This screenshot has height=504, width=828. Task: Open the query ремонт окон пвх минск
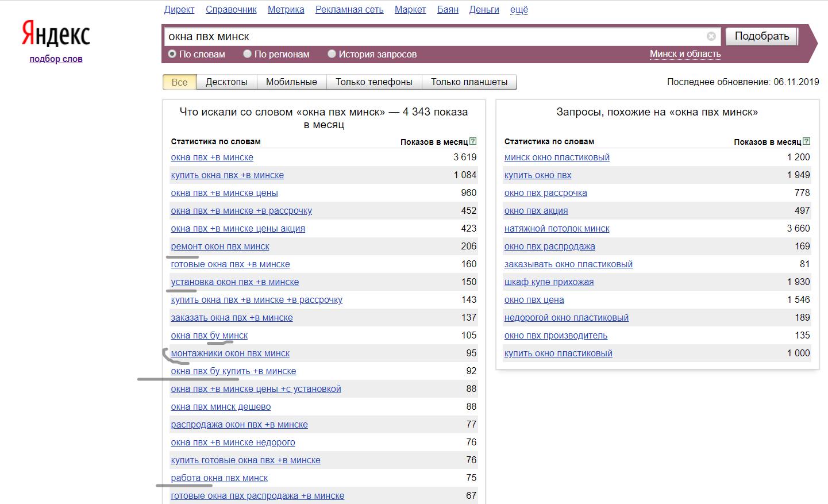pyautogui.click(x=220, y=247)
